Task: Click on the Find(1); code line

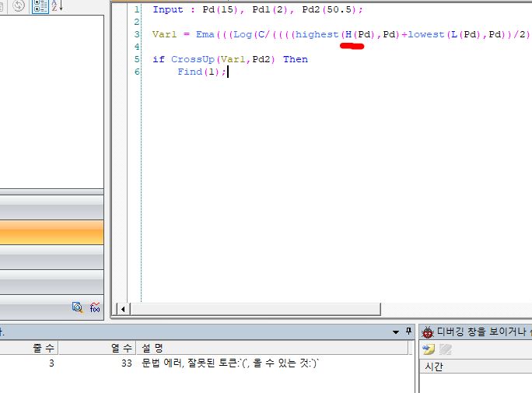Action: [201, 72]
